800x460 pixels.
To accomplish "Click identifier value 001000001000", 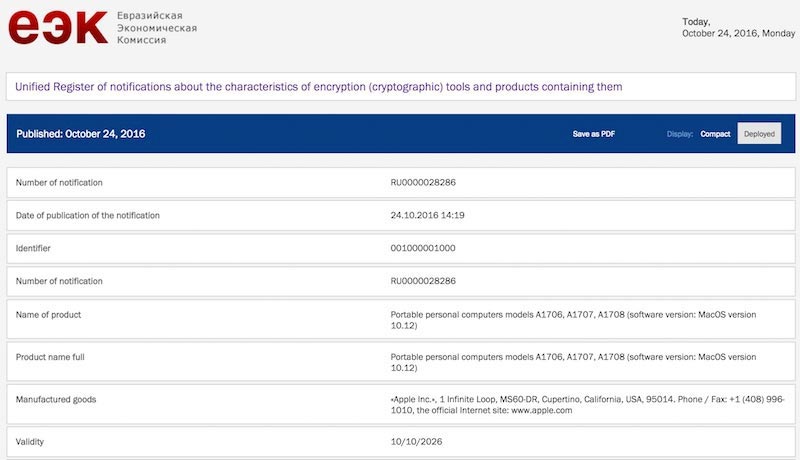I will point(423,248).
